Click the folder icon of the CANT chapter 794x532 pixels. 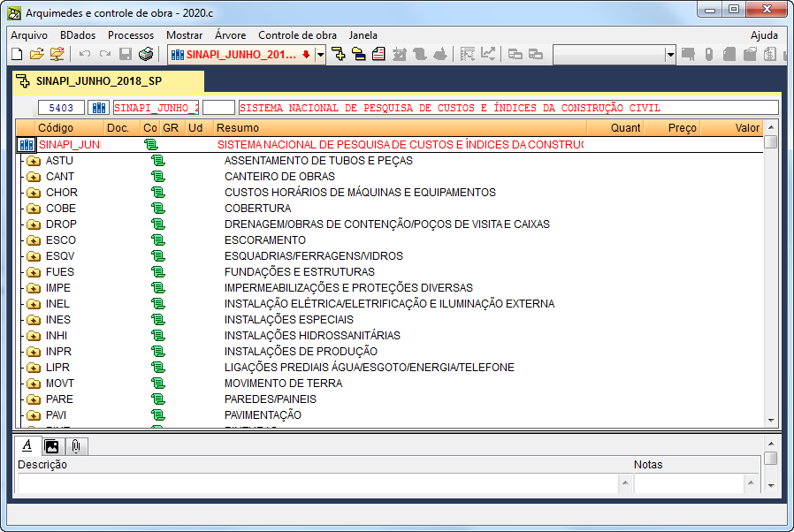[34, 177]
